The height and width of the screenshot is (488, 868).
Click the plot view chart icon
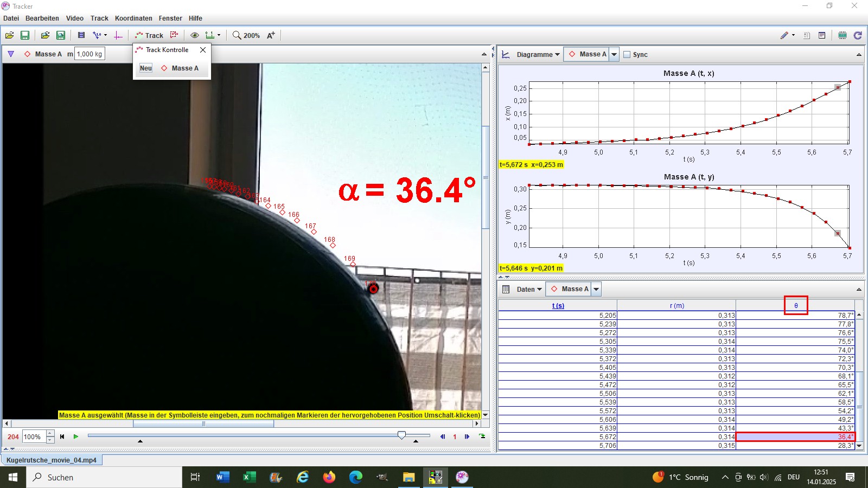click(x=506, y=54)
